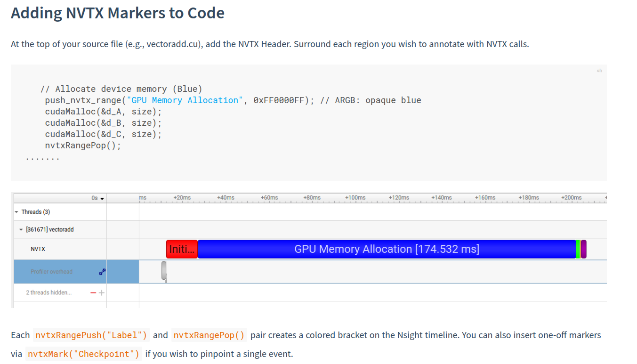The height and width of the screenshot is (364, 637).
Task: Click the cudaMalloc(&d_A, size); code line
Action: (104, 112)
